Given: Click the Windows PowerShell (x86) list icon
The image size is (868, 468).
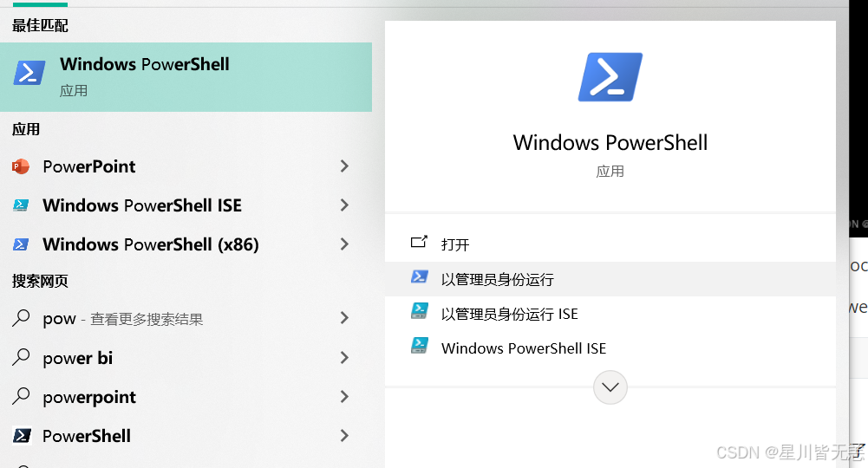Looking at the screenshot, I should (21, 244).
